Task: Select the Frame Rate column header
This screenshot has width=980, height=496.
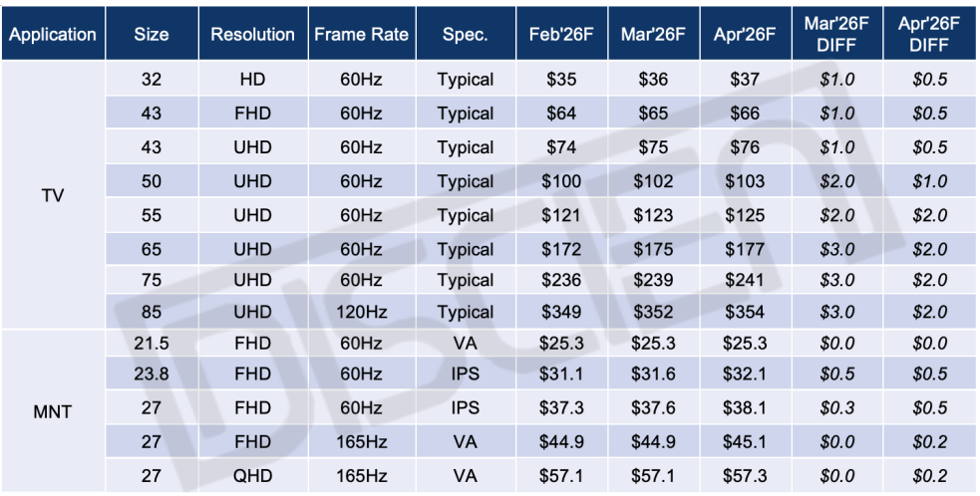Action: (x=361, y=34)
